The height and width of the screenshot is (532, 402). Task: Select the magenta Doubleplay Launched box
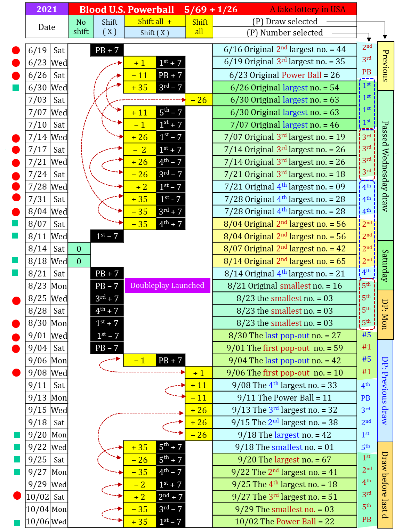click(x=168, y=285)
